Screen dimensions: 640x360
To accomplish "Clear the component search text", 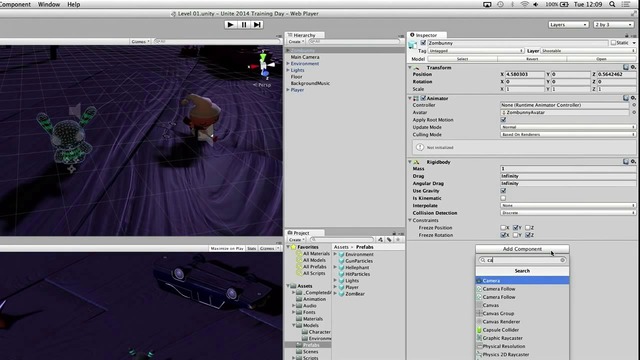I will [562, 260].
